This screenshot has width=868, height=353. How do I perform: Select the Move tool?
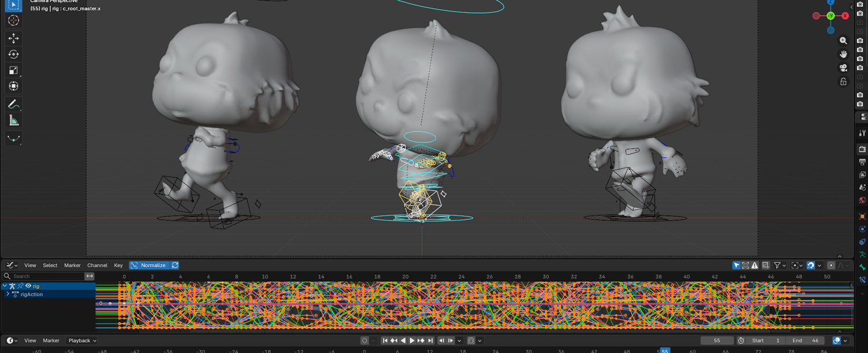pos(13,38)
